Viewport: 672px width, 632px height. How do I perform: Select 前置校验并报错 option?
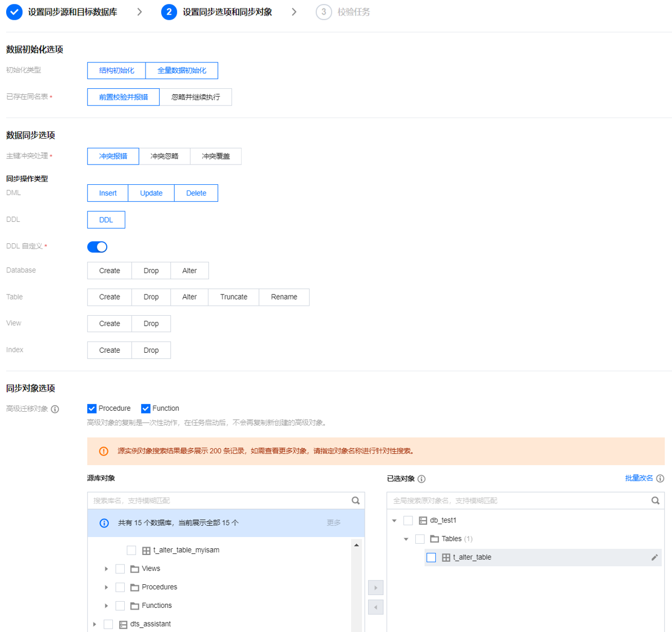click(124, 97)
